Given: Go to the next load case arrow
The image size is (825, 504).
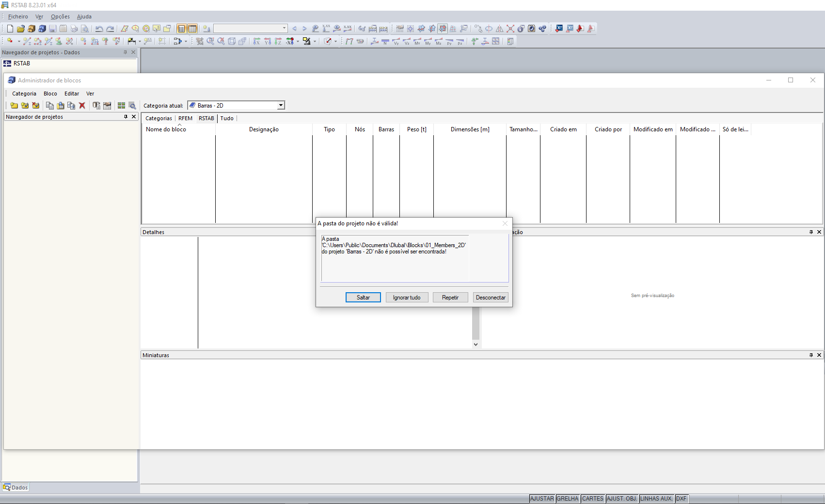Looking at the screenshot, I should [x=304, y=29].
